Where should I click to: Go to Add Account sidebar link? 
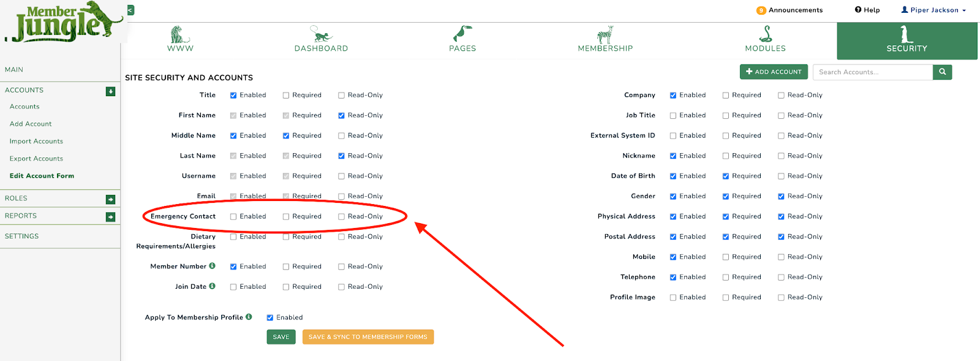click(x=31, y=124)
